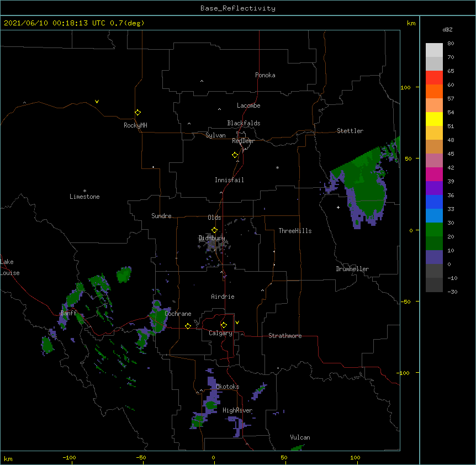Click the -100 tick label on bottom axis
Image resolution: width=476 pixels, height=465 pixels.
pos(69,457)
